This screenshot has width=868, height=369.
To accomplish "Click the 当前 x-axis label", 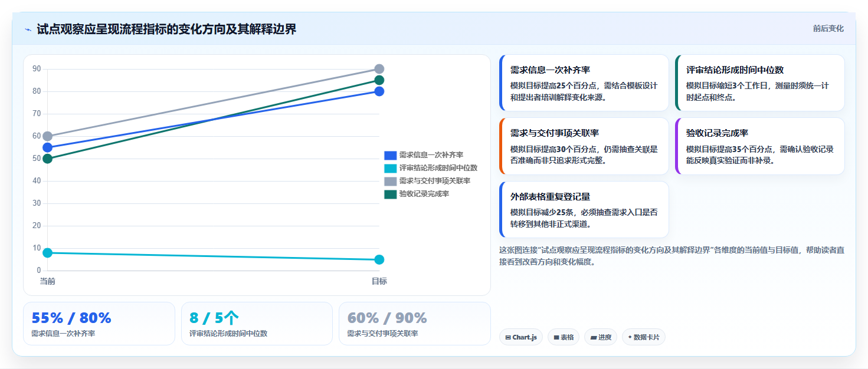I will [48, 281].
